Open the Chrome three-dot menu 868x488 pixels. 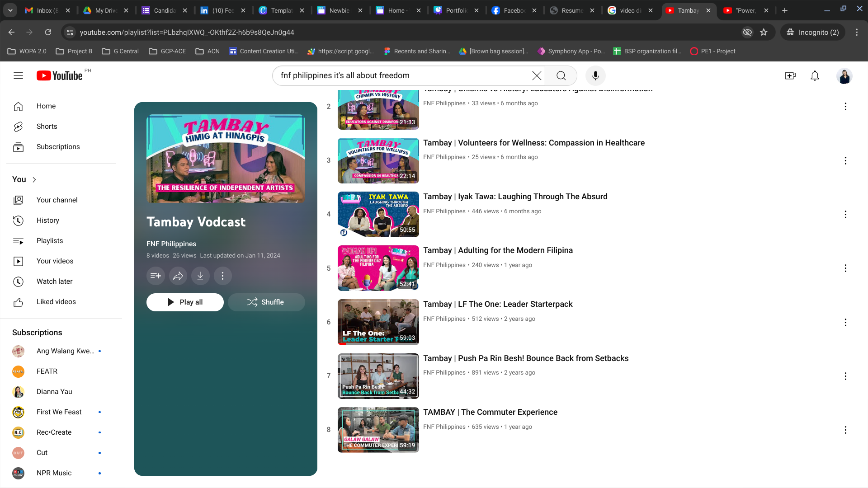(x=857, y=32)
